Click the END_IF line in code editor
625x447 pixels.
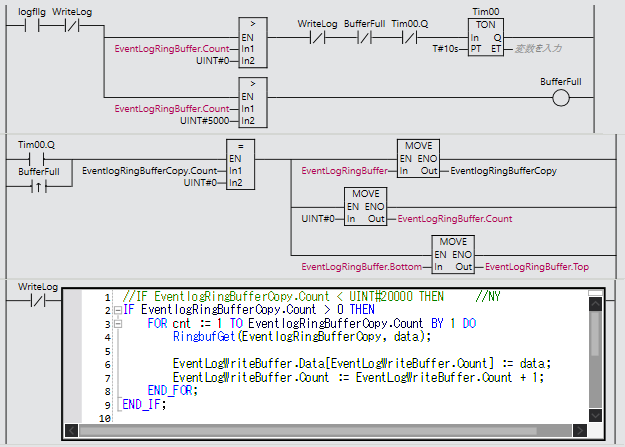tap(140, 403)
